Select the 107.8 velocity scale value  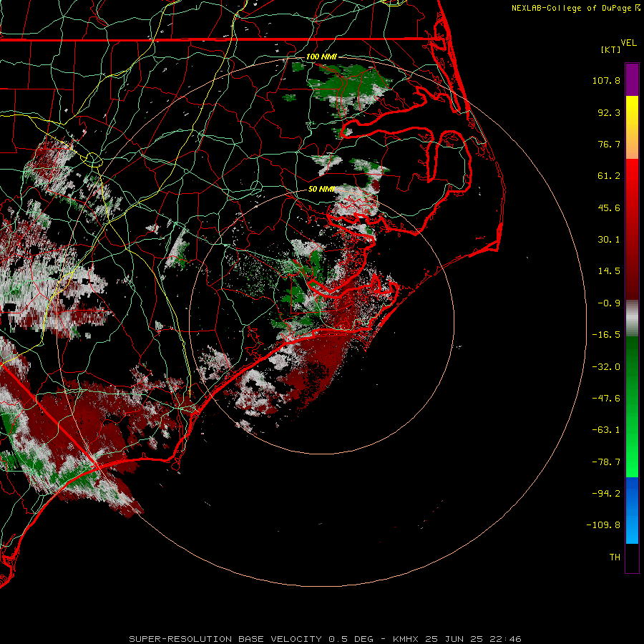tap(606, 80)
